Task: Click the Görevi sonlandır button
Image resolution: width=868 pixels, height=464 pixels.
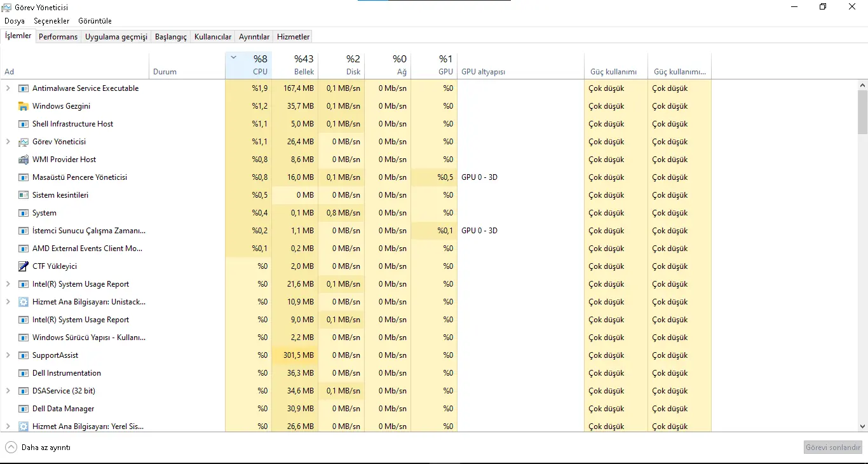Action: pos(833,447)
